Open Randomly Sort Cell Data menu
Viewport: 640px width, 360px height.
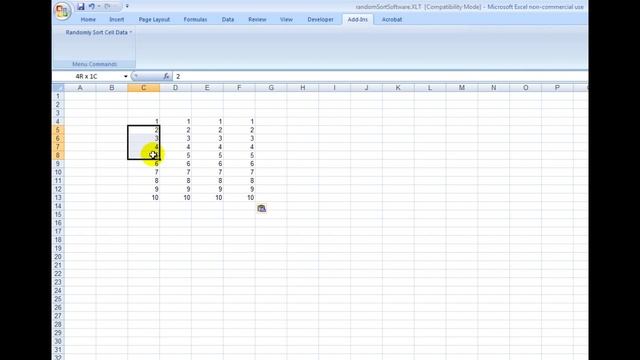(x=99, y=32)
